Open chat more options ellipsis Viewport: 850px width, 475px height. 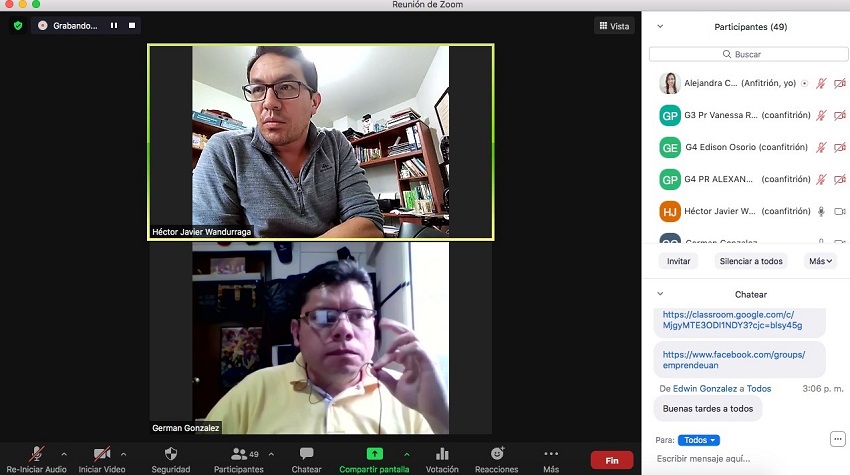coord(838,439)
